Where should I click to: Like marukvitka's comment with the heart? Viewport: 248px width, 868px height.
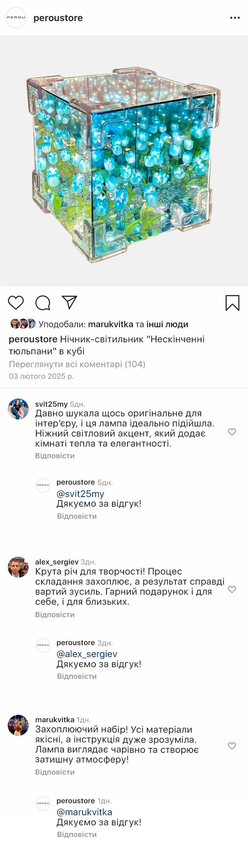pos(232,746)
